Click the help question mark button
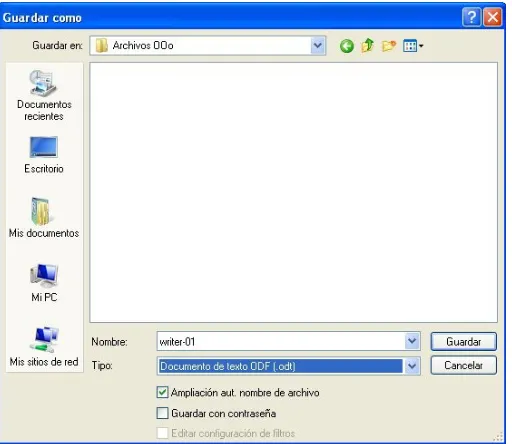The width and height of the screenshot is (512, 444). point(471,17)
